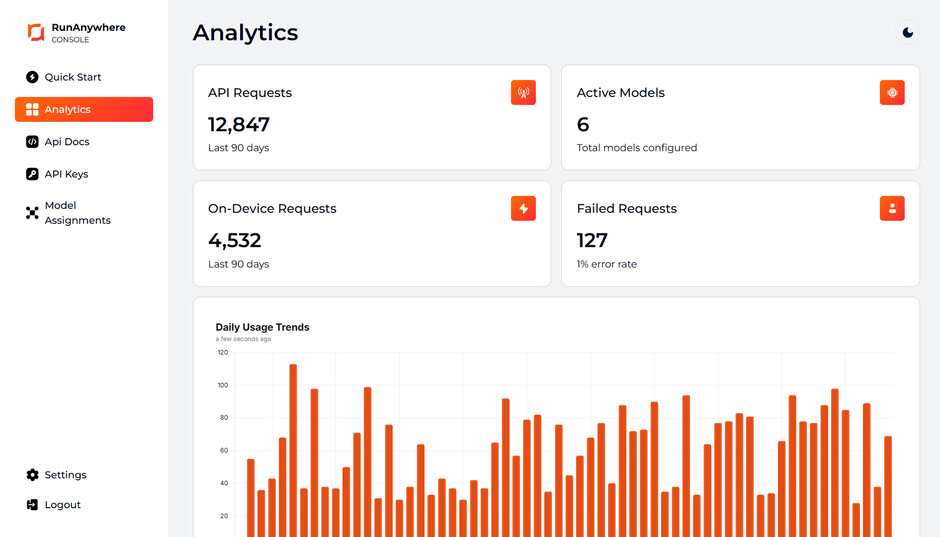
Task: Click the RunAnywhere logo icon
Action: pyautogui.click(x=36, y=32)
